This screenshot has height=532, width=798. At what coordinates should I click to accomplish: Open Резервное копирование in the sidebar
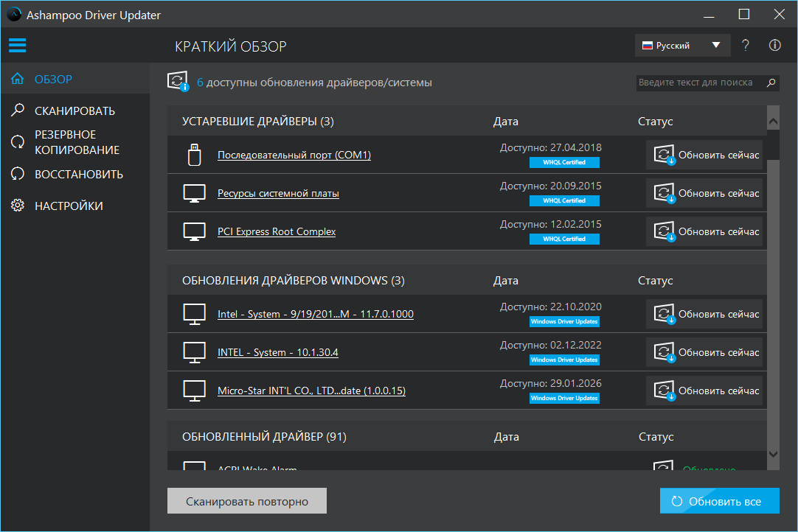(76, 142)
